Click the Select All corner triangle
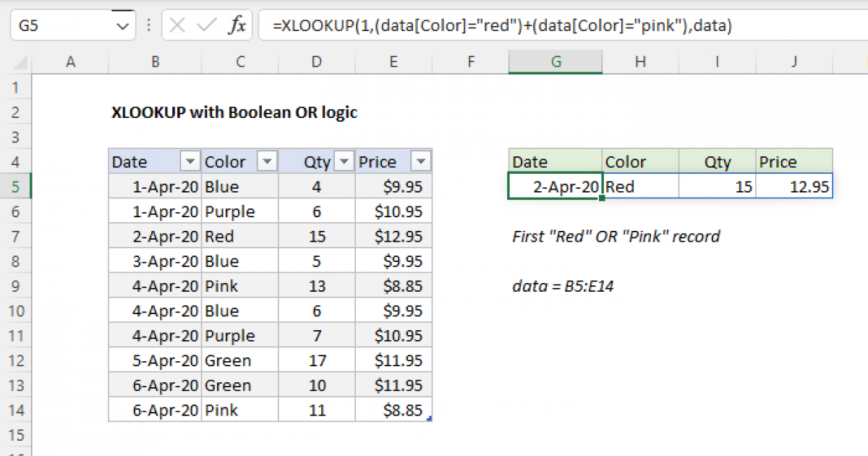 [22, 63]
